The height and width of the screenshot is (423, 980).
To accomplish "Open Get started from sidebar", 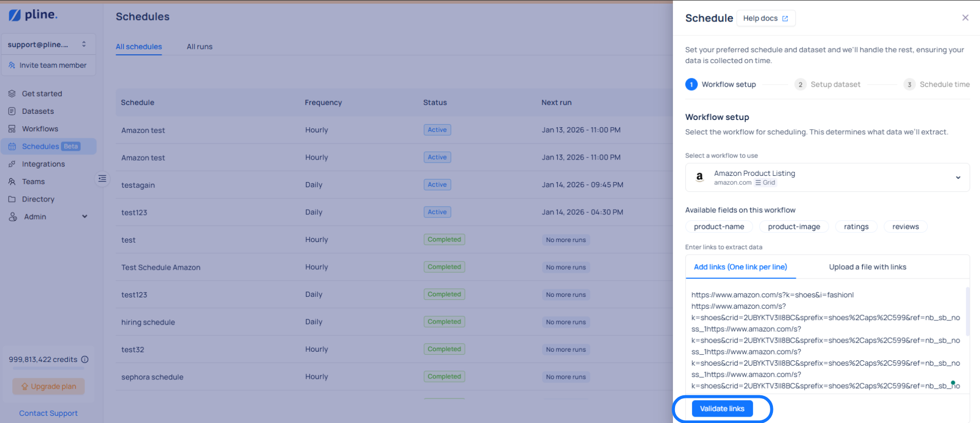I will coord(42,94).
